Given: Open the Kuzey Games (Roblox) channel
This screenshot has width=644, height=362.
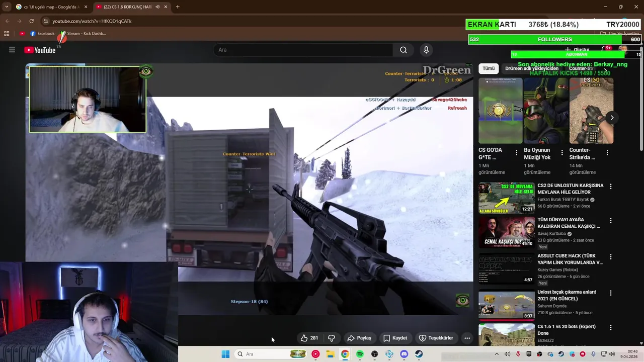Looking at the screenshot, I should click(557, 270).
